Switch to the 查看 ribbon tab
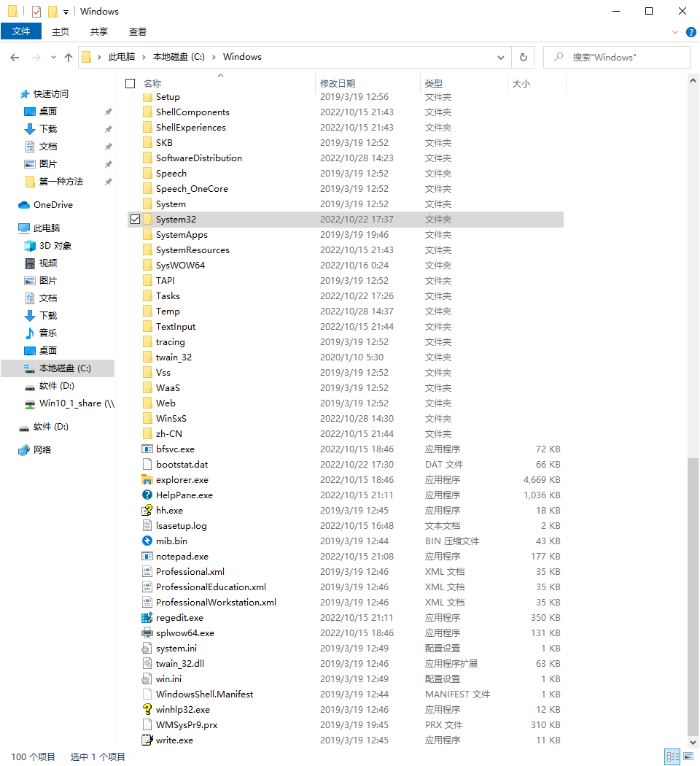700x766 pixels. (138, 32)
